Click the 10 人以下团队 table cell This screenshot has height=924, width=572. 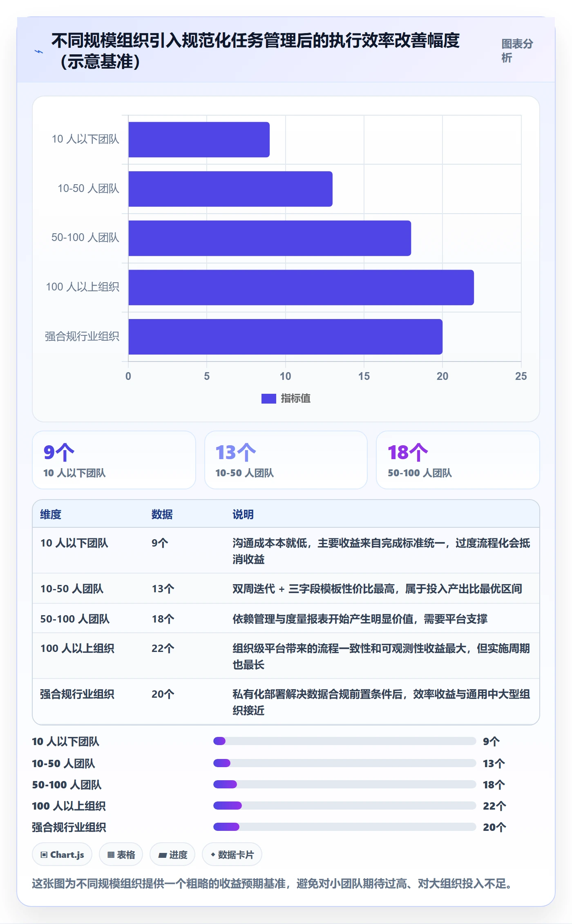tap(74, 543)
